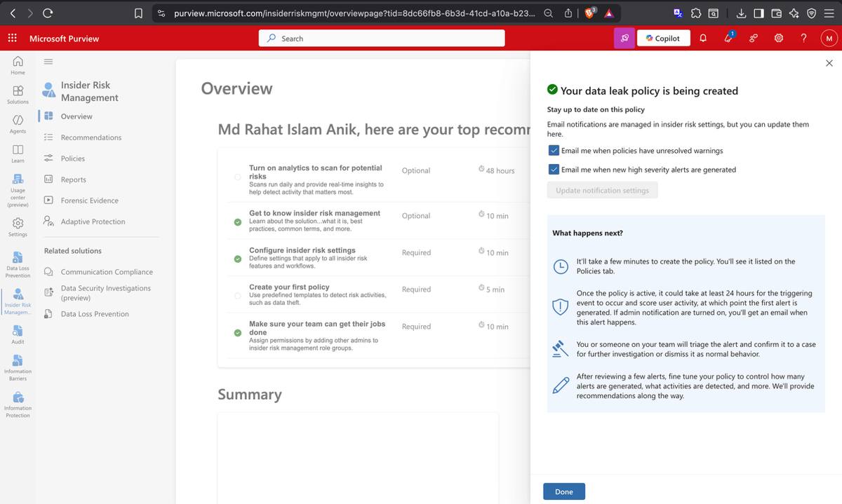Uncheck email for new high severity alerts
The width and height of the screenshot is (842, 504).
554,169
